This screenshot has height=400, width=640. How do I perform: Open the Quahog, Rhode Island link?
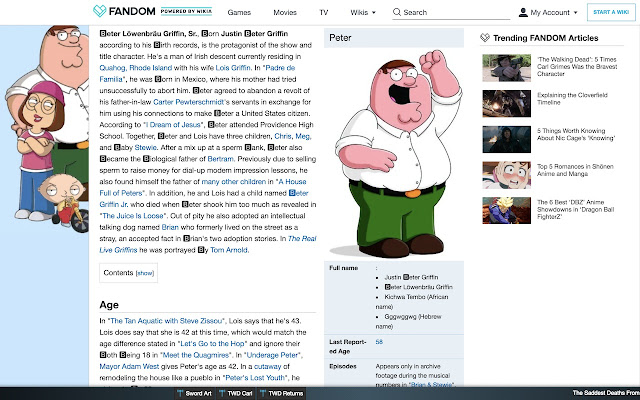tap(136, 68)
